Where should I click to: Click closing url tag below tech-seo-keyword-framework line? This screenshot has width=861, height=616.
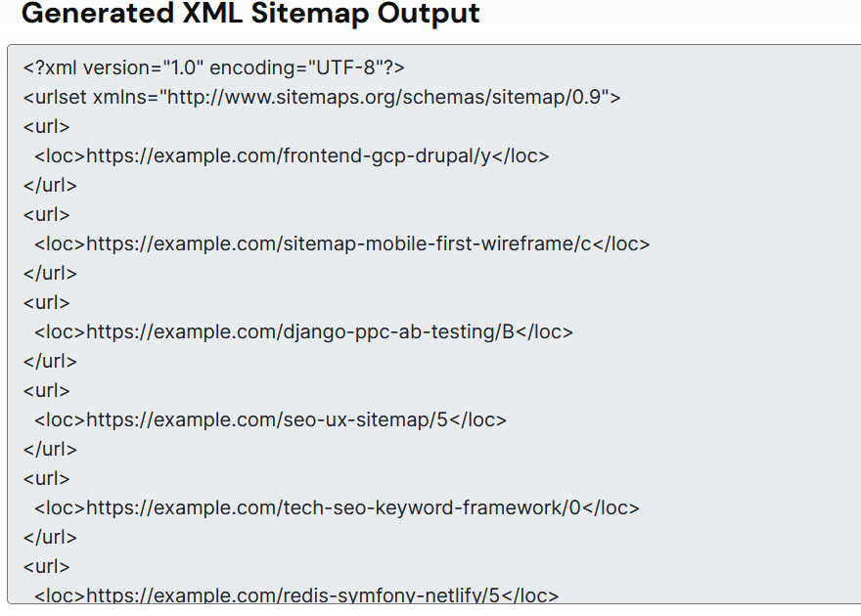[x=50, y=537]
